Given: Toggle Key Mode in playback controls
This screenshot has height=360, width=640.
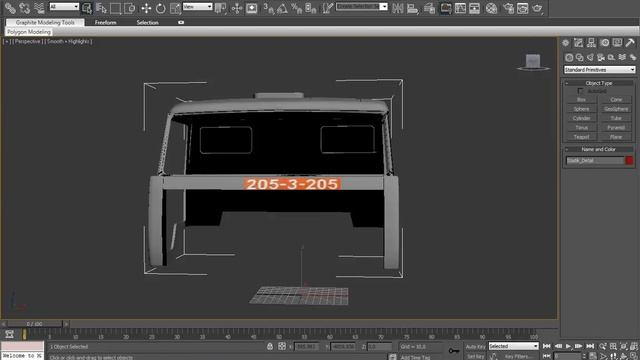Looking at the screenshot, I should 547,356.
